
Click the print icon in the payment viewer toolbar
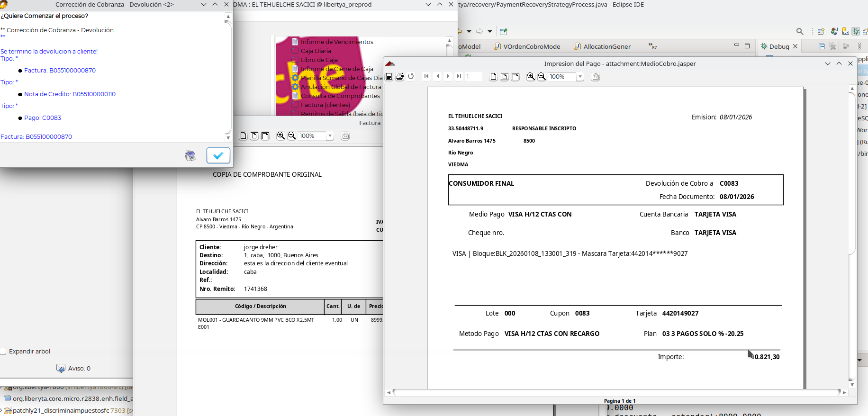(x=400, y=76)
